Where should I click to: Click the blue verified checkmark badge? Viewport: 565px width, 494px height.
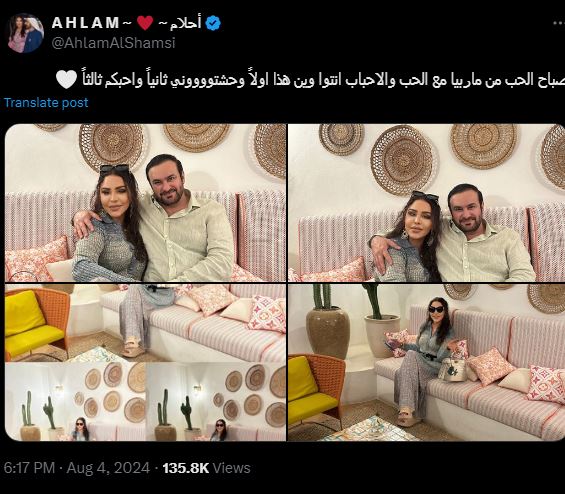tap(213, 23)
